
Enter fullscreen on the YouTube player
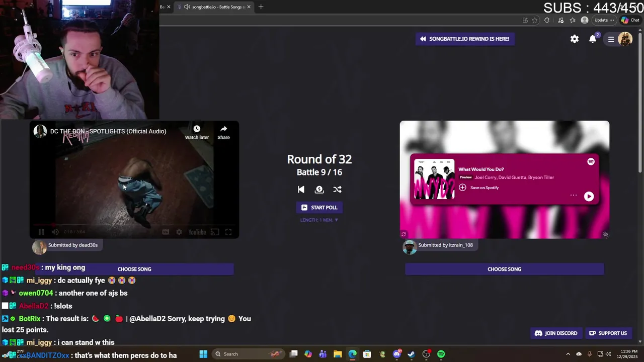228,232
